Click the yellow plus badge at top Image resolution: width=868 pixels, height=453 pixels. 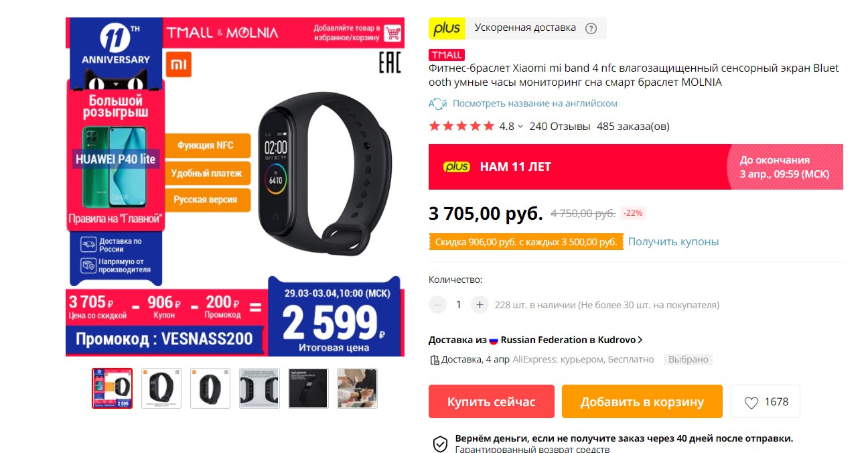tap(447, 28)
